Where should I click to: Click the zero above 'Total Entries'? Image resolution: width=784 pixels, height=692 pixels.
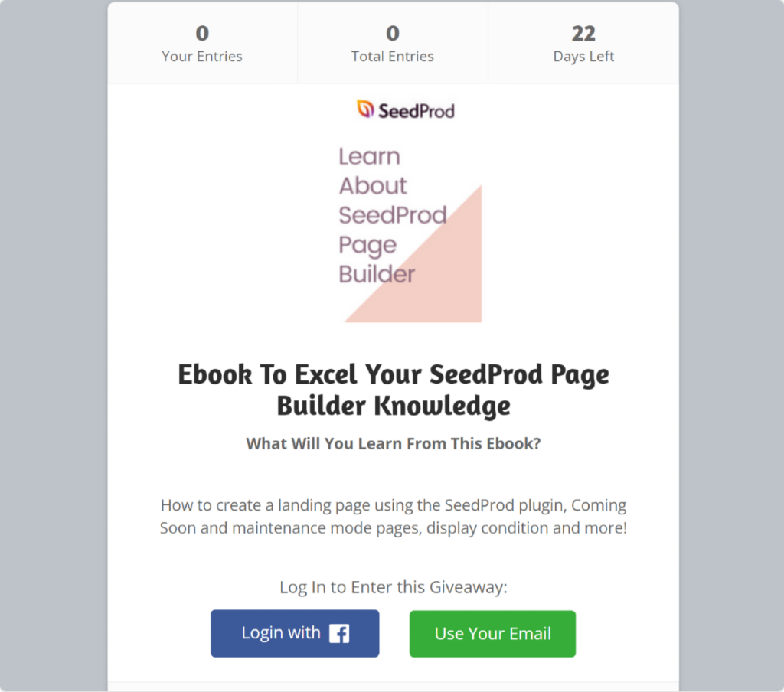392,33
